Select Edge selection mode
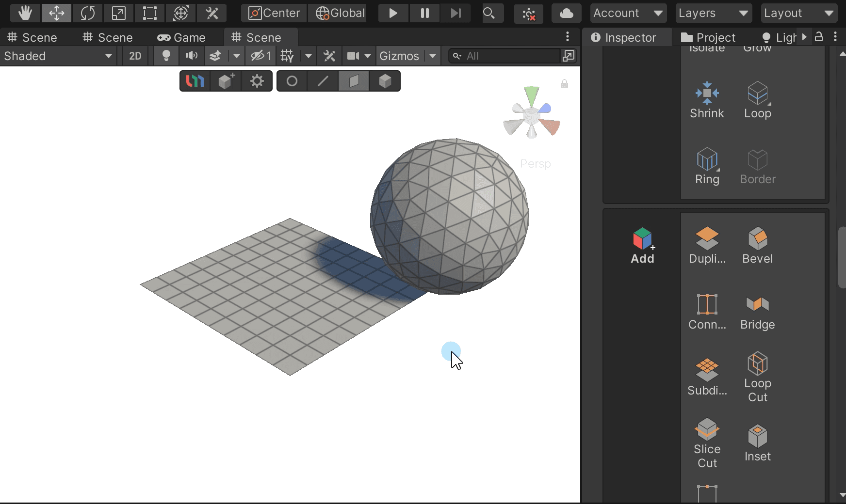The height and width of the screenshot is (504, 846). coord(323,81)
